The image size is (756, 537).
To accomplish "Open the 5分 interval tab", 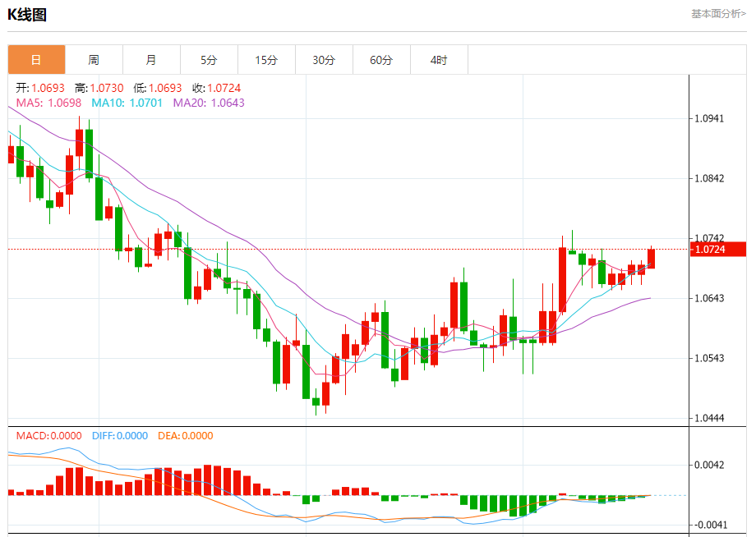I will [x=209, y=60].
